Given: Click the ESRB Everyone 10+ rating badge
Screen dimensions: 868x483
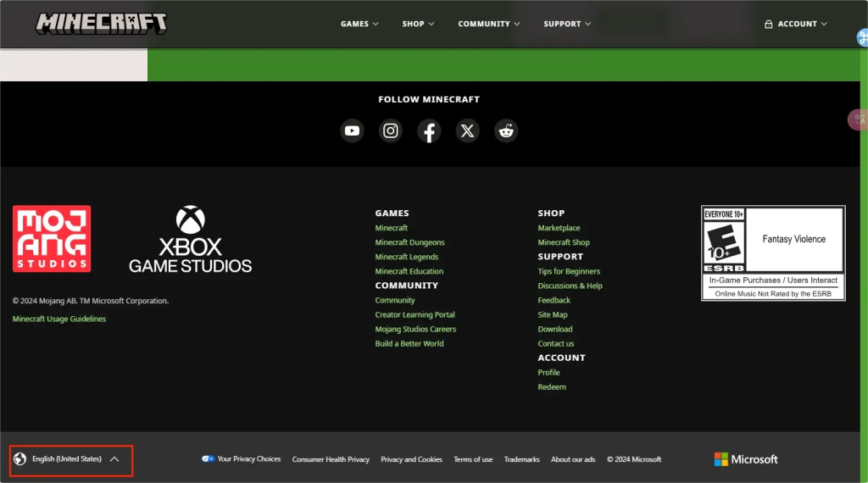Looking at the screenshot, I should [773, 253].
